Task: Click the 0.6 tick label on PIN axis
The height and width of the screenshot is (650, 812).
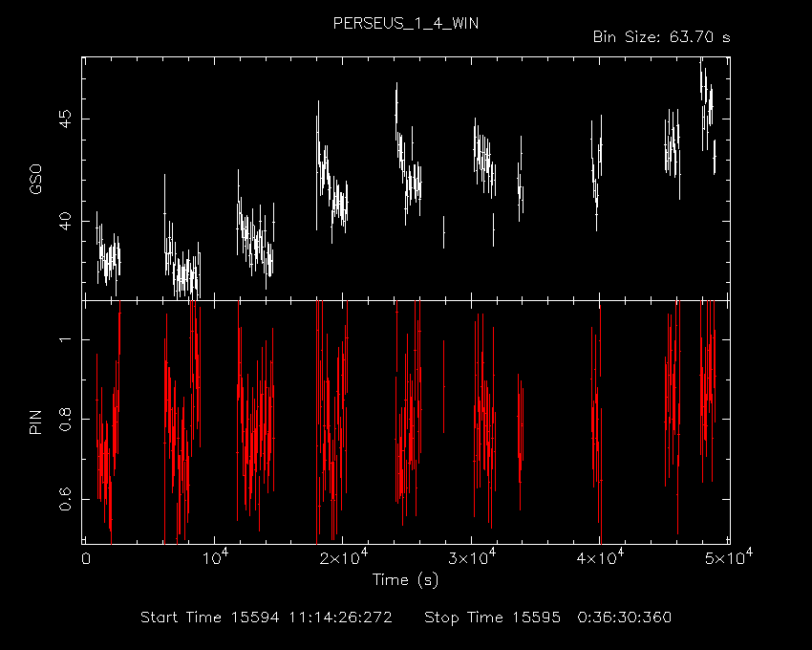Action: click(65, 499)
